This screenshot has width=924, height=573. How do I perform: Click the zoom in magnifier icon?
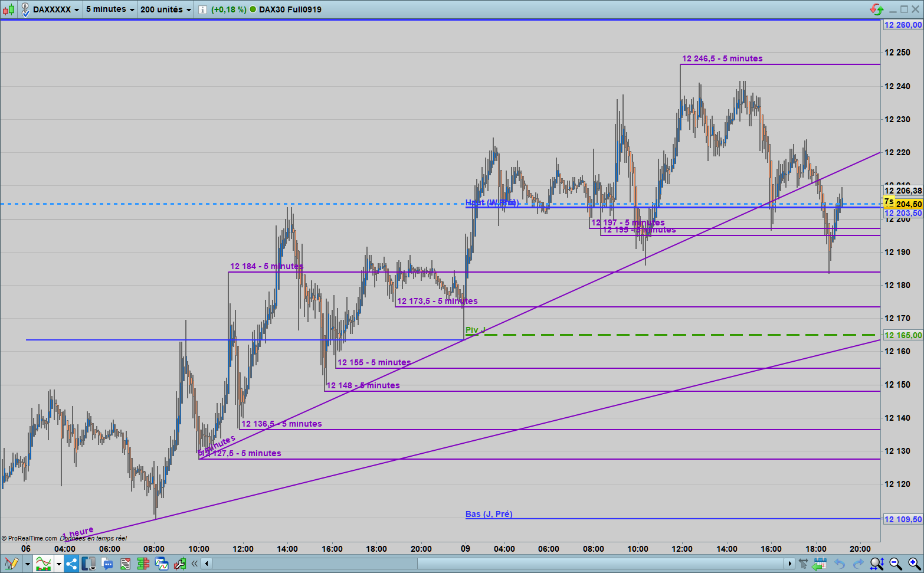pyautogui.click(x=914, y=564)
